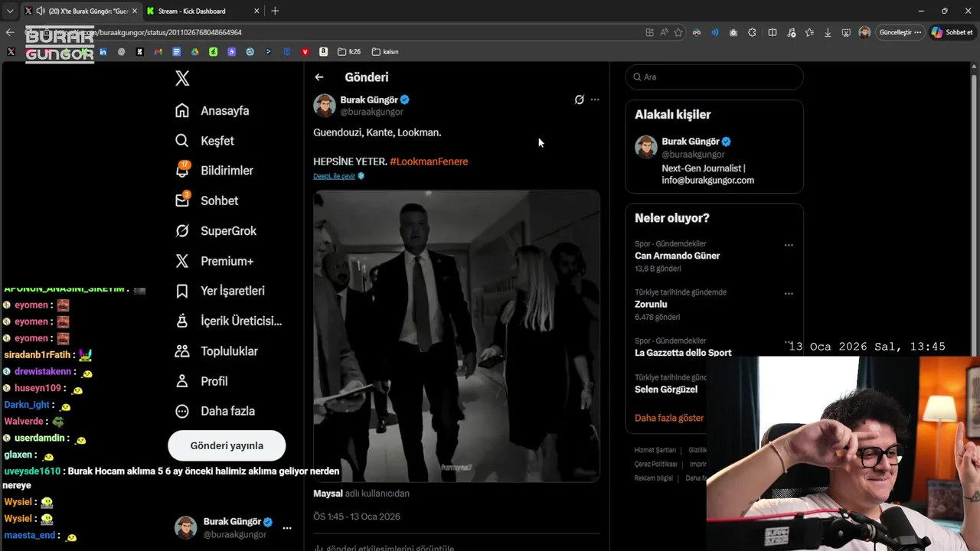Play the black-and-white video in the post

click(x=456, y=336)
